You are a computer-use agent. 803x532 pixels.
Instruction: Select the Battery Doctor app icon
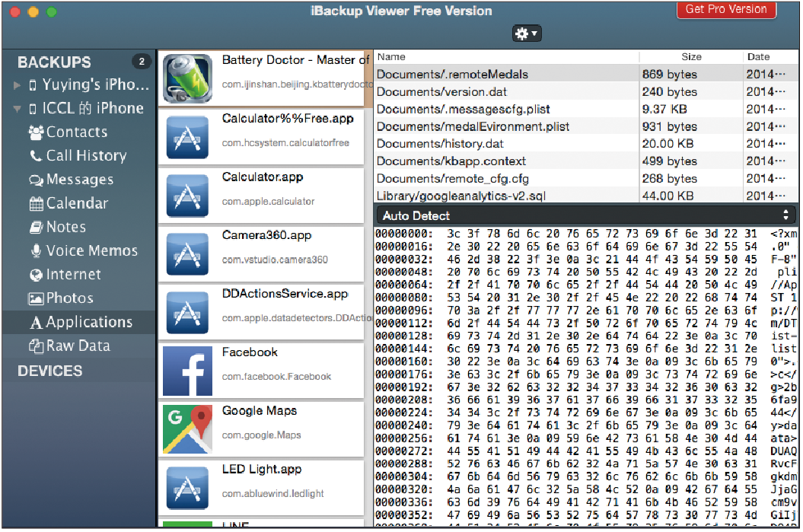tap(187, 78)
